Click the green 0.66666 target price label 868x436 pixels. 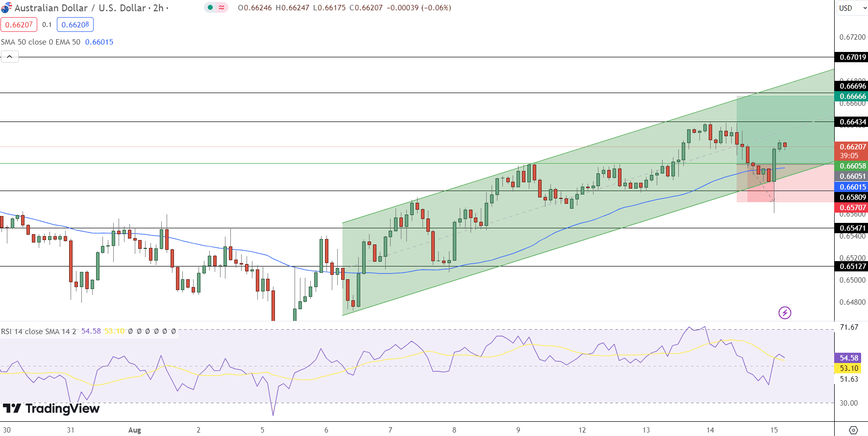point(852,97)
